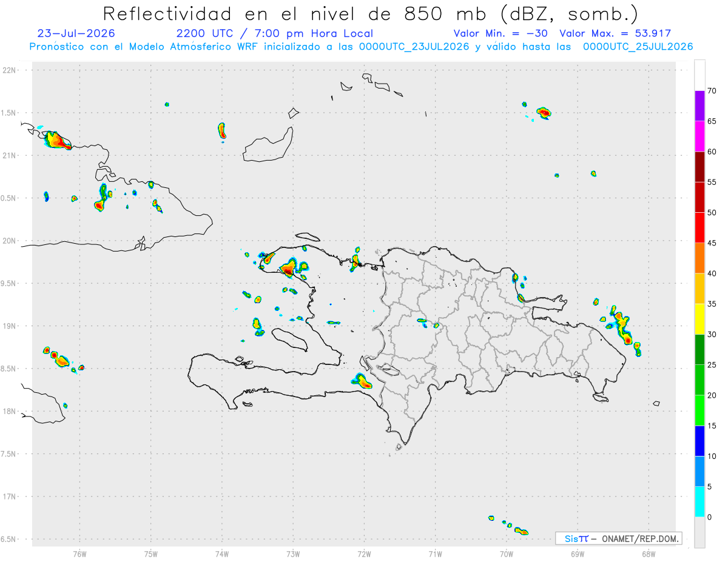Click the yellow 30–35 dBZ colorbar segment
Viewport: 728px width, 562px height.
[699, 319]
